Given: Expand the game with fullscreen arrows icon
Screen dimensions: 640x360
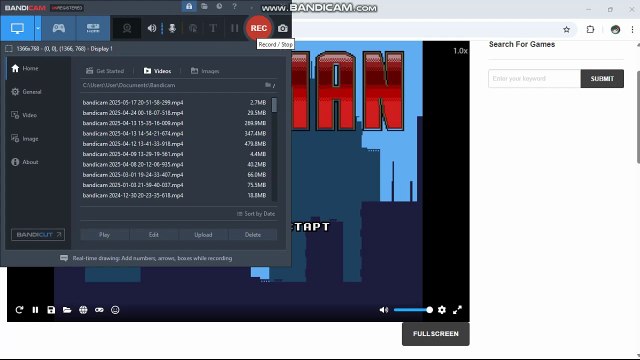Looking at the screenshot, I should [458, 310].
